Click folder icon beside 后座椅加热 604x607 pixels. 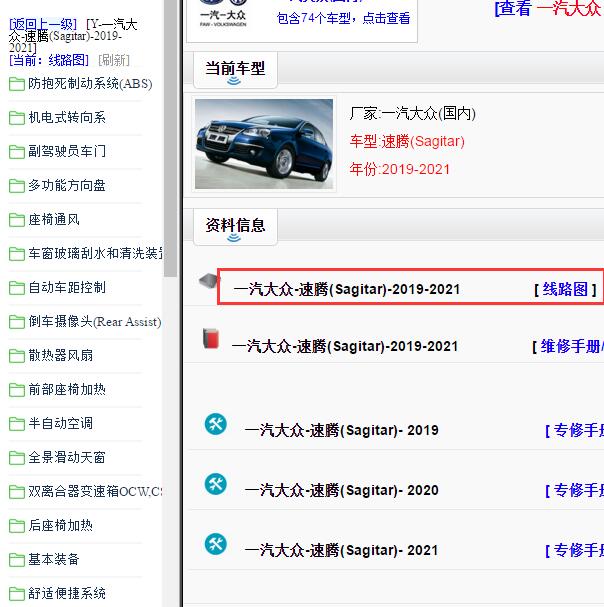click(x=17, y=526)
